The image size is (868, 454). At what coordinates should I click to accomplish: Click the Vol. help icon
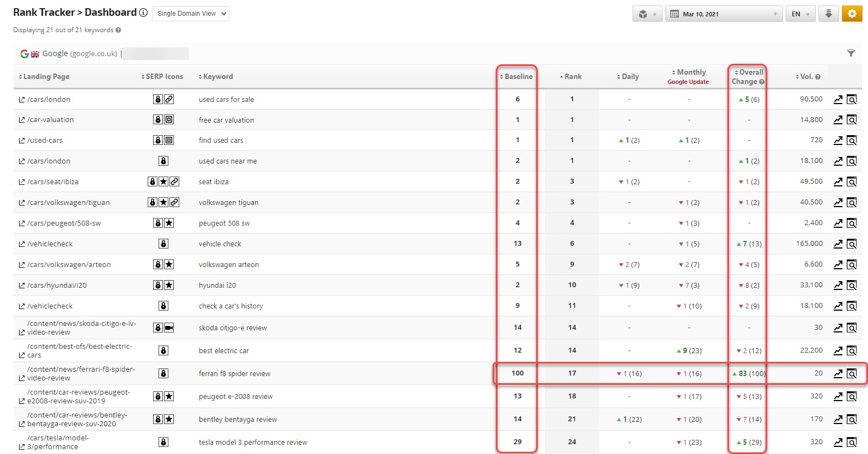(x=818, y=77)
